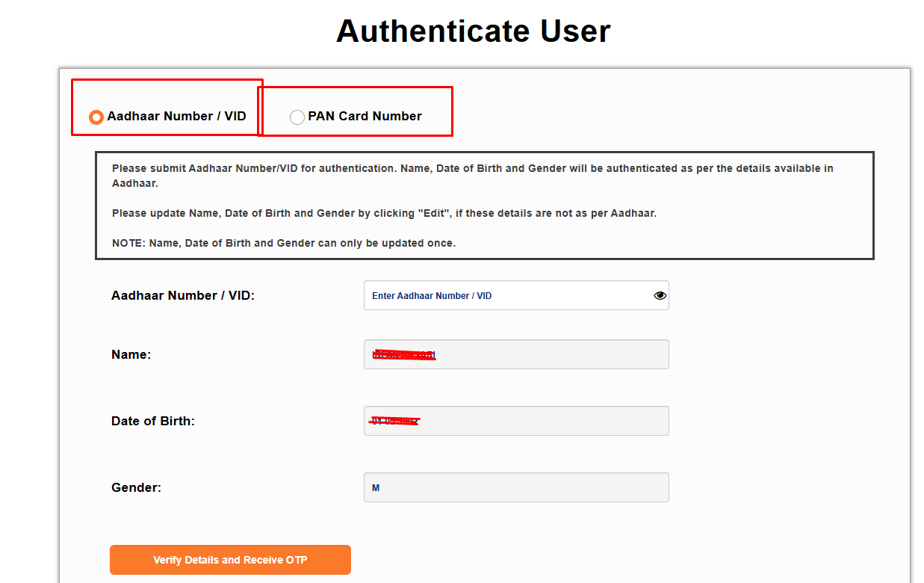Select the Aadhaar Number / VID radio button

click(x=96, y=117)
